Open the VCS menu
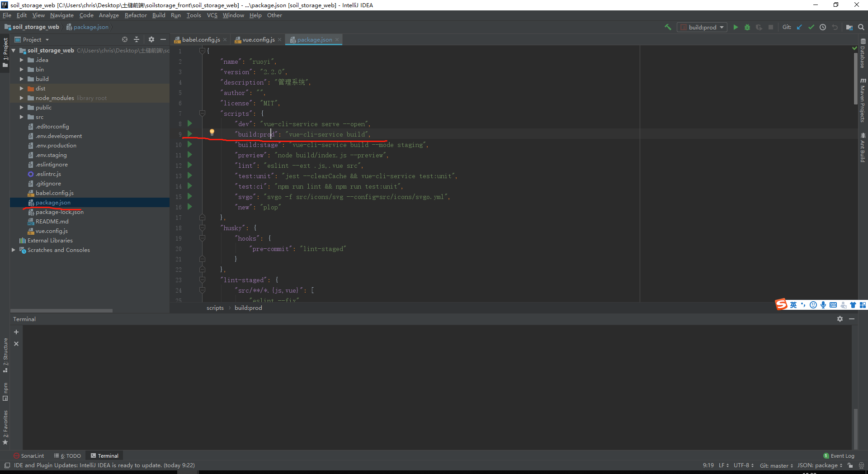This screenshot has width=868, height=474. [x=212, y=15]
